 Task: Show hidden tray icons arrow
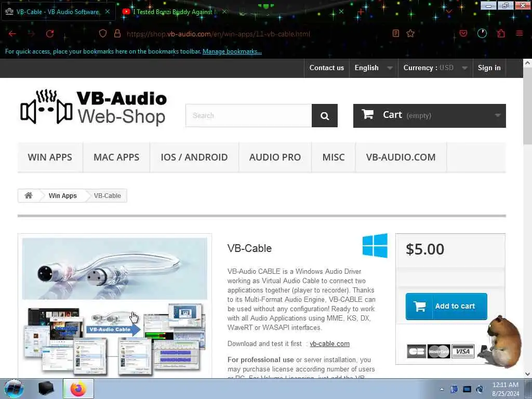point(442,389)
